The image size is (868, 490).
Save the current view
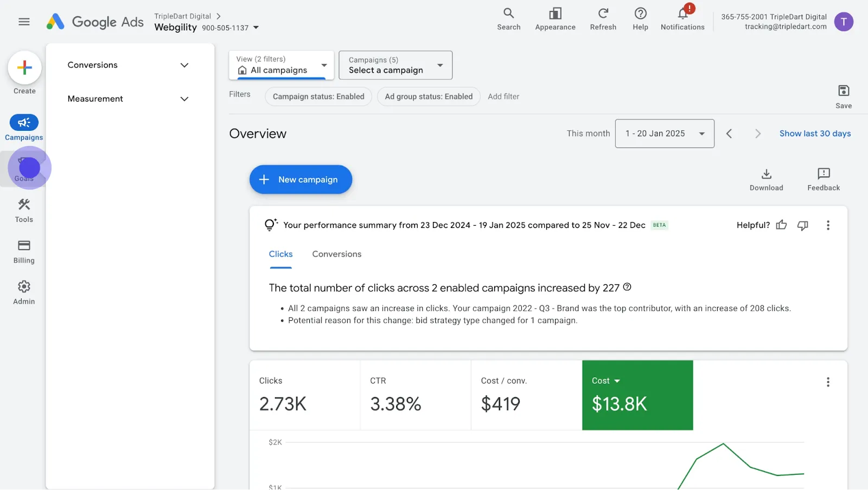pyautogui.click(x=844, y=97)
